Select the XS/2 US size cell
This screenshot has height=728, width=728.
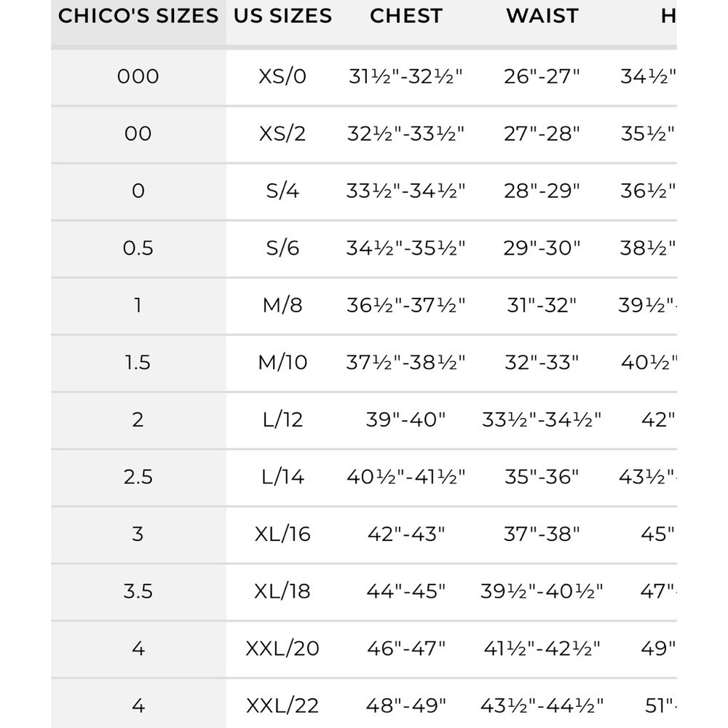pyautogui.click(x=282, y=134)
